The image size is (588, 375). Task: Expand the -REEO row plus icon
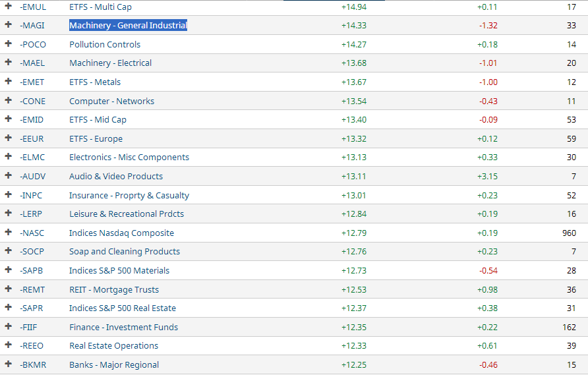[x=8, y=345]
